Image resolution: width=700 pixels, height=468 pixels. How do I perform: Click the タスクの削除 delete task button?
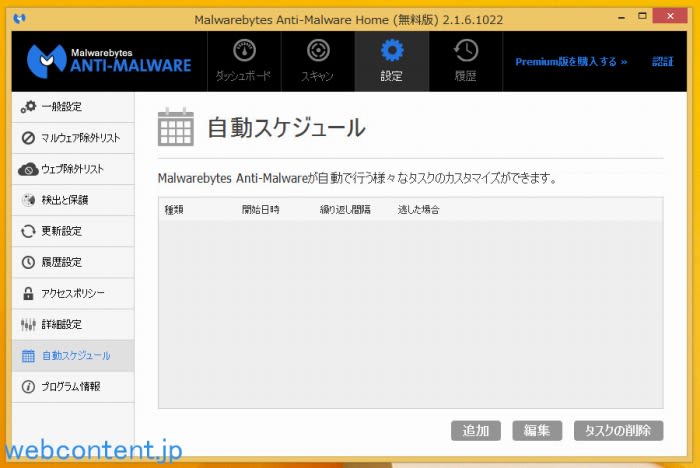[618, 431]
